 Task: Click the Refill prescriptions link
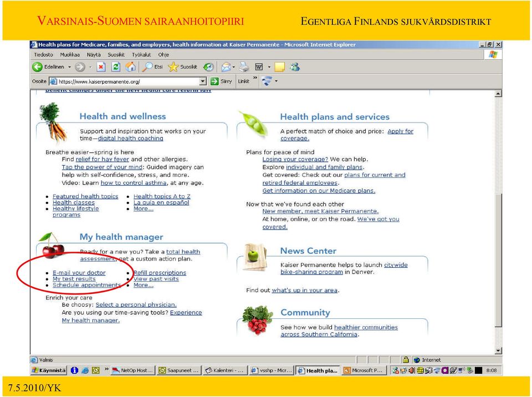tap(160, 273)
